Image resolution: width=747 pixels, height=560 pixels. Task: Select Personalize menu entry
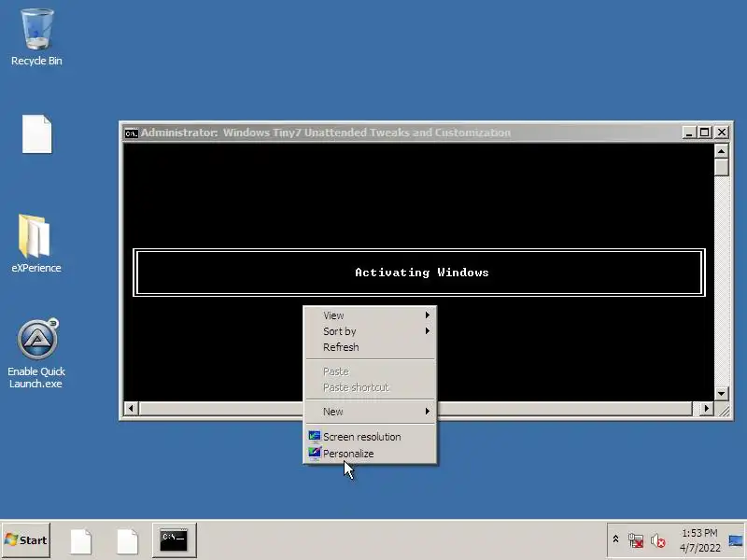click(x=370, y=454)
